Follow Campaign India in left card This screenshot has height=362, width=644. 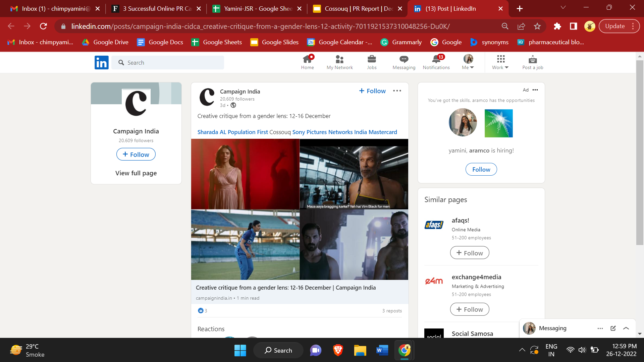point(136,155)
